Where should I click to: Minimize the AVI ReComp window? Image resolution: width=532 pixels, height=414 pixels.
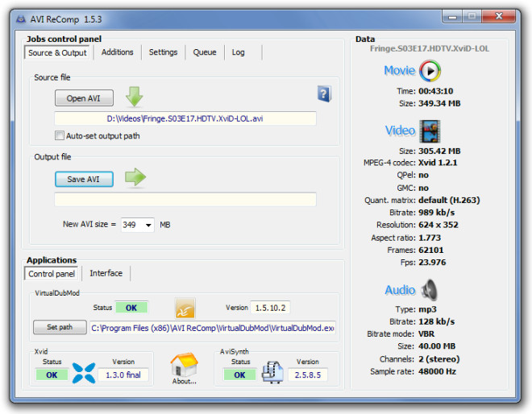pos(453,16)
